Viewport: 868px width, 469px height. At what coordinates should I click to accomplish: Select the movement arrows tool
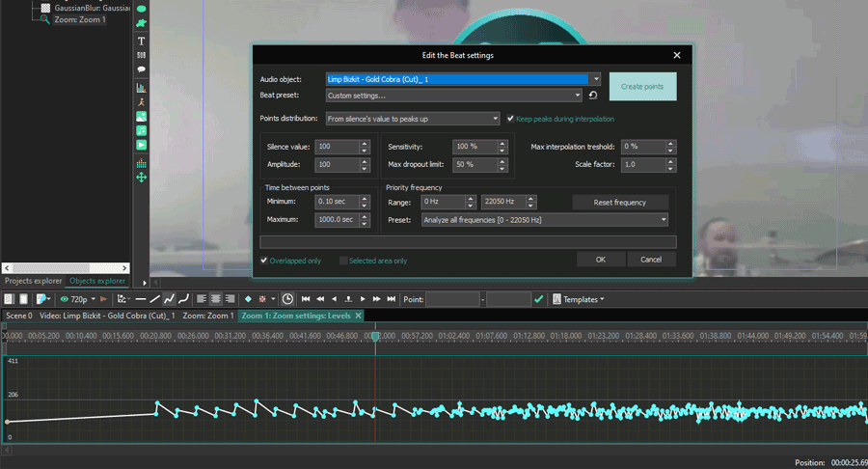point(141,178)
